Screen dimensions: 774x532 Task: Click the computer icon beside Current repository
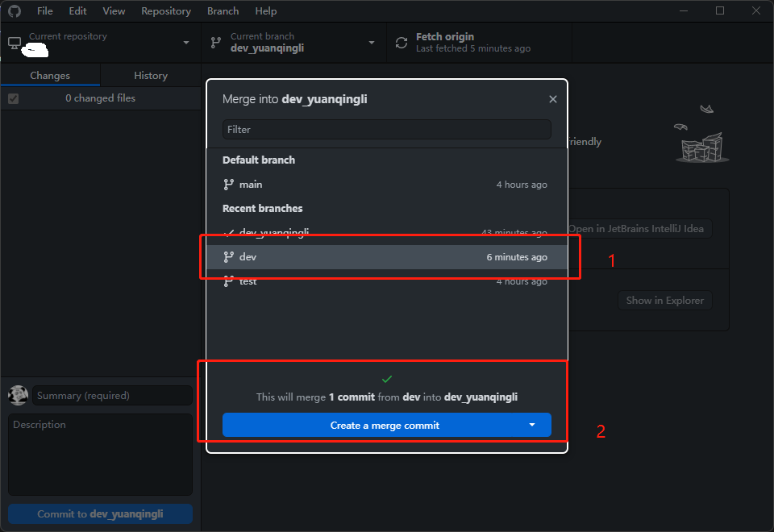click(15, 44)
